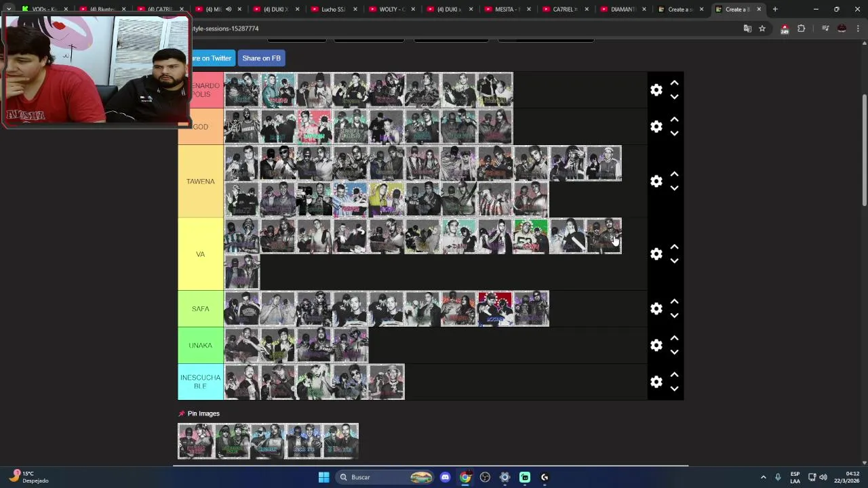Image resolution: width=868 pixels, height=488 pixels.
Task: Click the INESCUCHABLE tier label text
Action: point(200,382)
